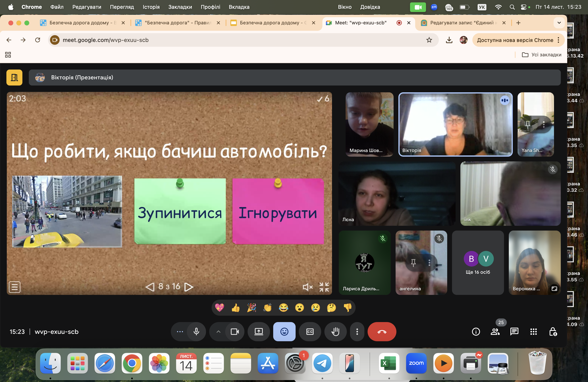
Task: Open meeting details info icon
Action: pyautogui.click(x=476, y=332)
